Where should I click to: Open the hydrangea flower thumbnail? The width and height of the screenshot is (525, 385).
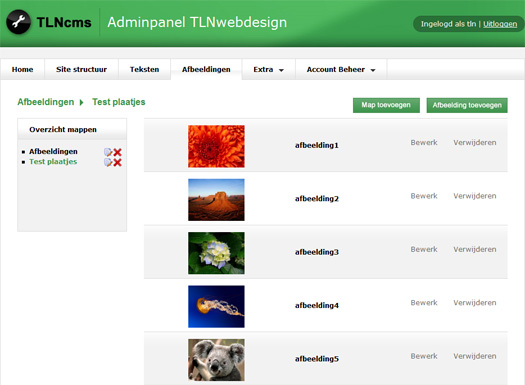click(216, 253)
